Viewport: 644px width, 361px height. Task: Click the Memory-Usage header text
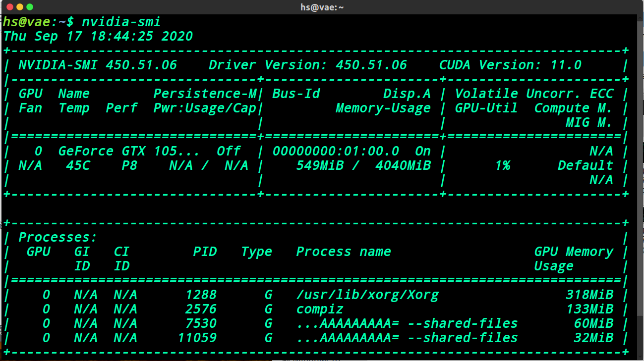(x=383, y=108)
